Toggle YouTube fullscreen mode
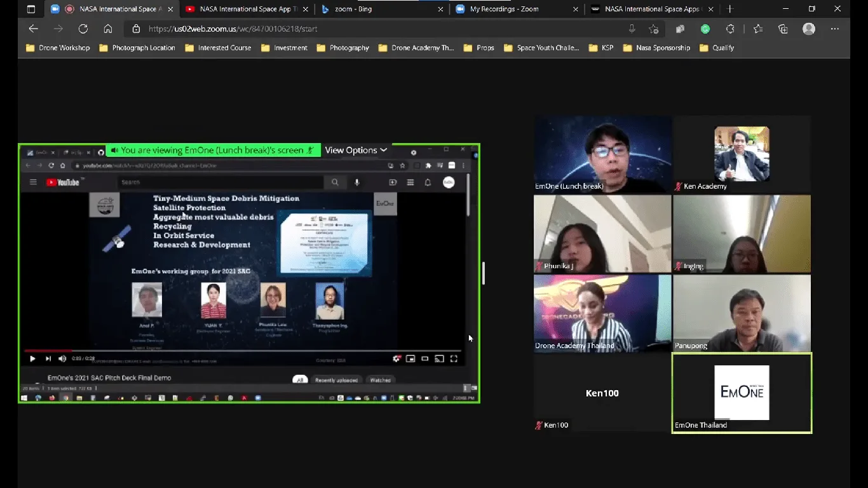 point(454,359)
